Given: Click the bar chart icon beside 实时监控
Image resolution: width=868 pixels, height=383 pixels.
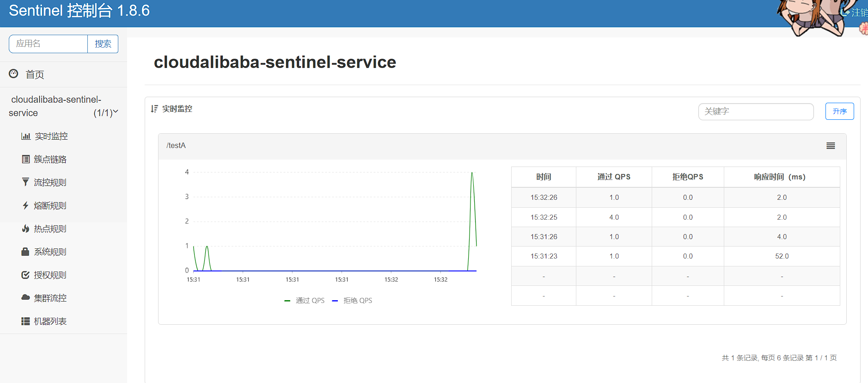Looking at the screenshot, I should point(26,136).
